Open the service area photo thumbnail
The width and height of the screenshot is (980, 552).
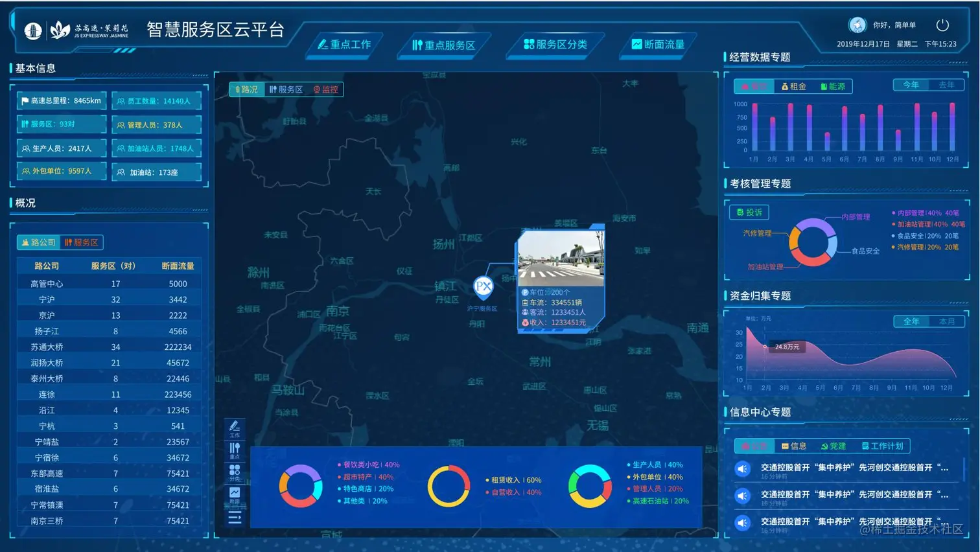[x=561, y=259]
